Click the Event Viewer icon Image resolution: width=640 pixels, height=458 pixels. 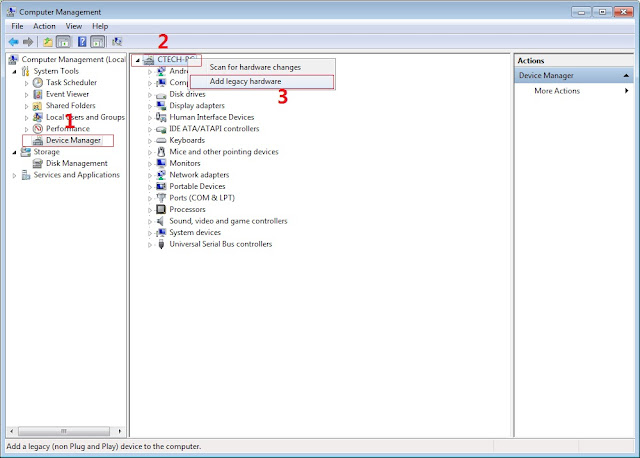(x=38, y=94)
